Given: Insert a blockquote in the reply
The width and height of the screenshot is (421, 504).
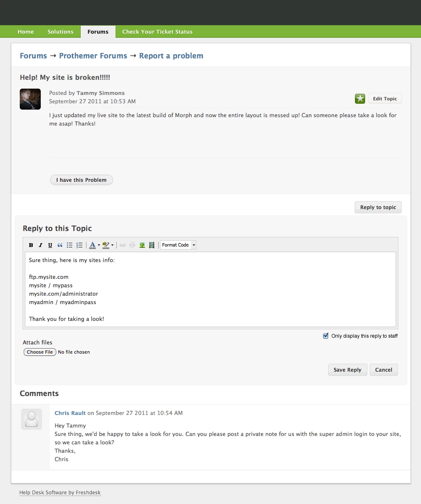Looking at the screenshot, I should [x=60, y=245].
